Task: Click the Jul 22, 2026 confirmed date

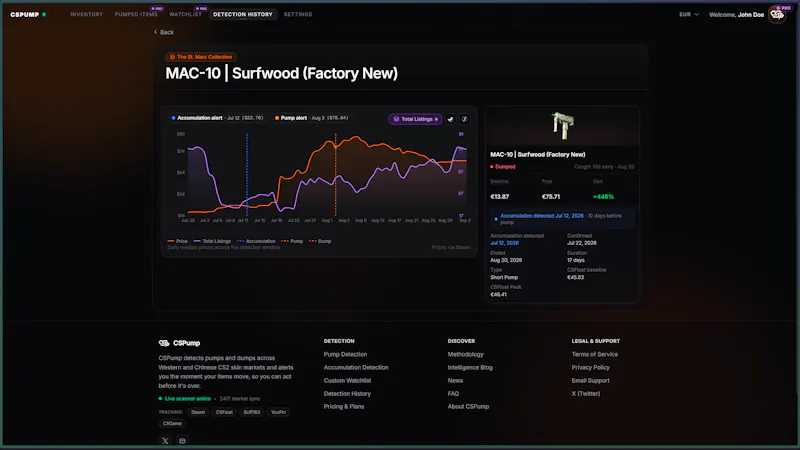Action: (582, 243)
